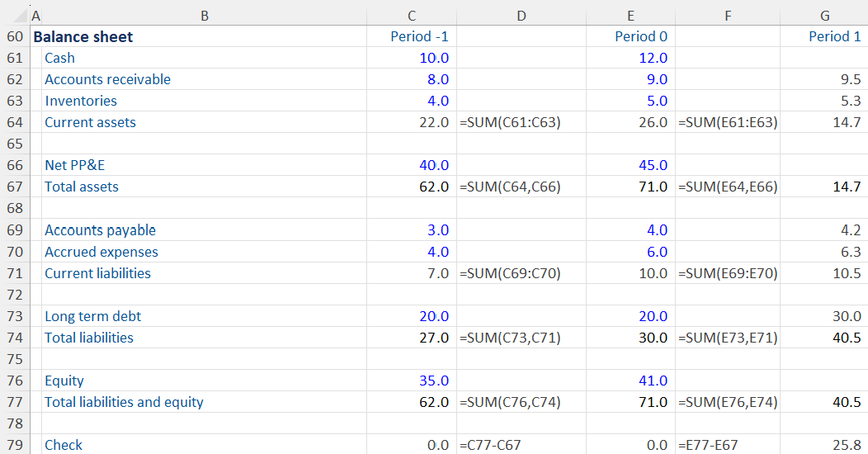This screenshot has height=454, width=868.
Task: Select Equity value 41.0 in Period 0
Action: [x=652, y=381]
